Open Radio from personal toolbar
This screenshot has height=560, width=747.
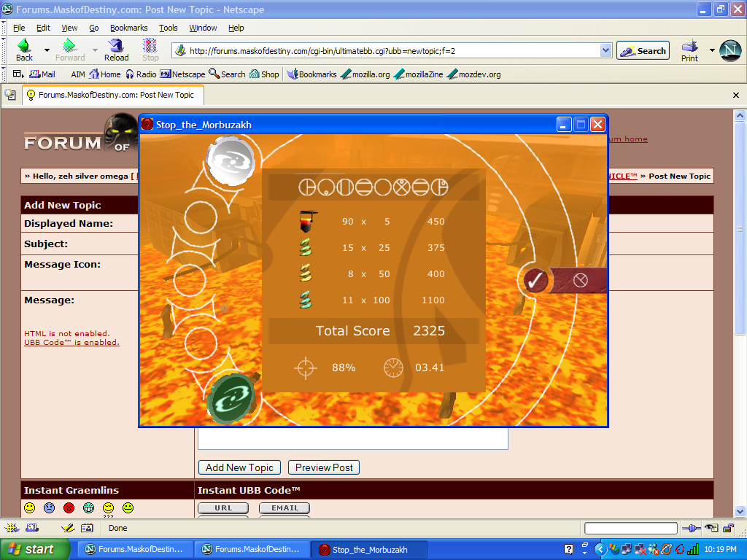pos(141,74)
